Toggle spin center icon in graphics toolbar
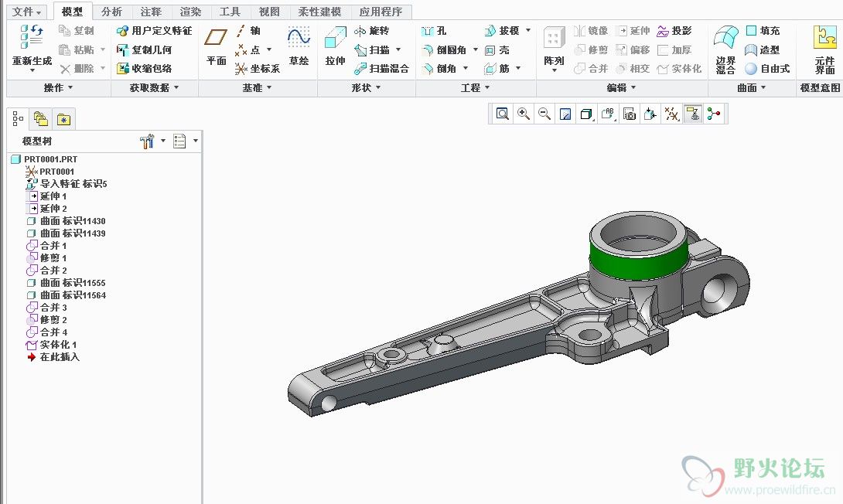Screen dimensions: 843x504 714,114
